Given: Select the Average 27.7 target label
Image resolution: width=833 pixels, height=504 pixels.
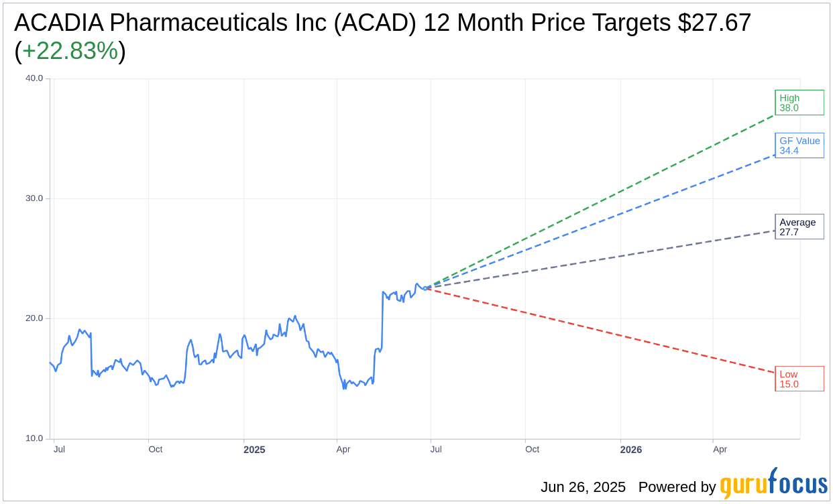Looking at the screenshot, I should pyautogui.click(x=799, y=227).
